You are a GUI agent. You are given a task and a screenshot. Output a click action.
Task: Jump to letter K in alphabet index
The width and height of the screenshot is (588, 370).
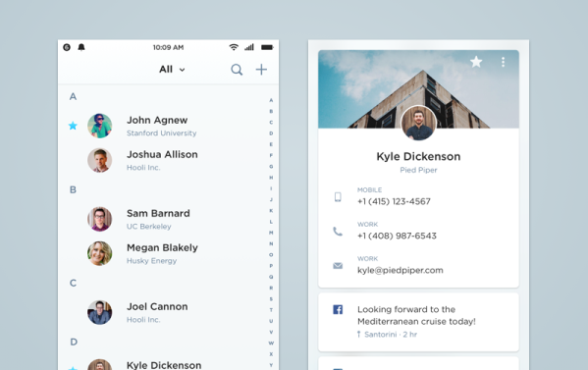tap(271, 211)
